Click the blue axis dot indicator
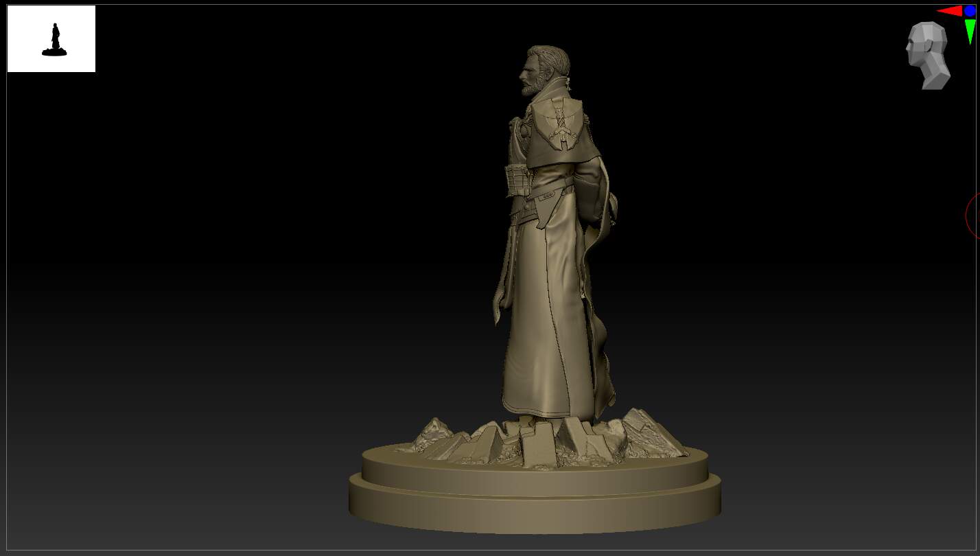This screenshot has width=980, height=556. [x=970, y=11]
